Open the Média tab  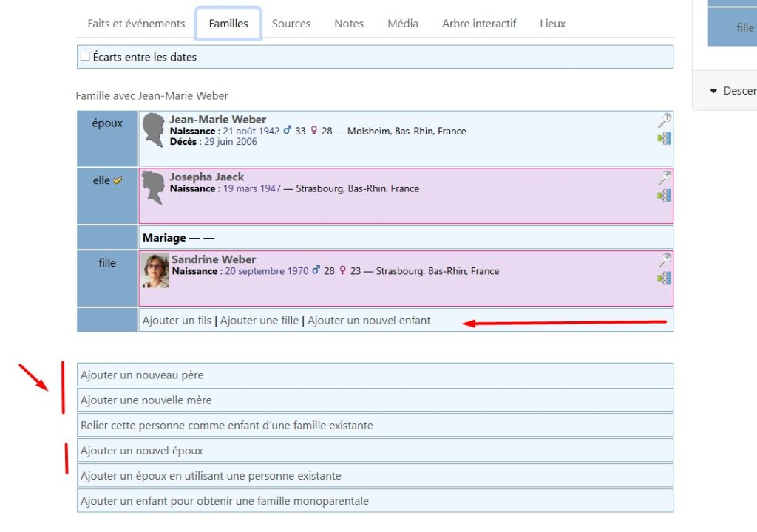(403, 24)
